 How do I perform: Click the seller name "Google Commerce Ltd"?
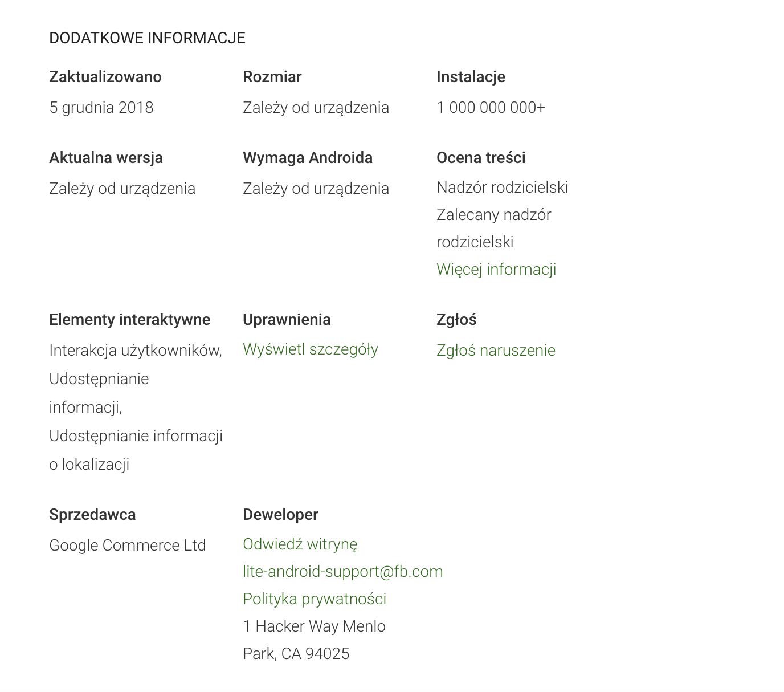(x=127, y=546)
